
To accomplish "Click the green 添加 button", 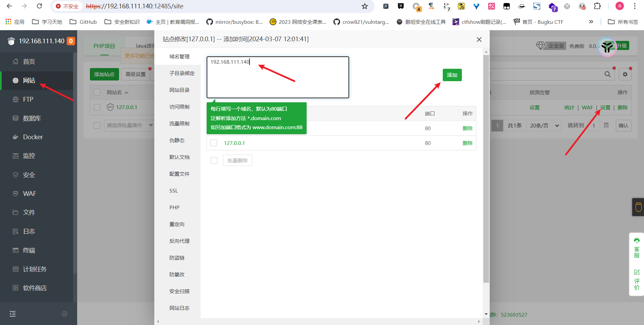I will [x=452, y=75].
